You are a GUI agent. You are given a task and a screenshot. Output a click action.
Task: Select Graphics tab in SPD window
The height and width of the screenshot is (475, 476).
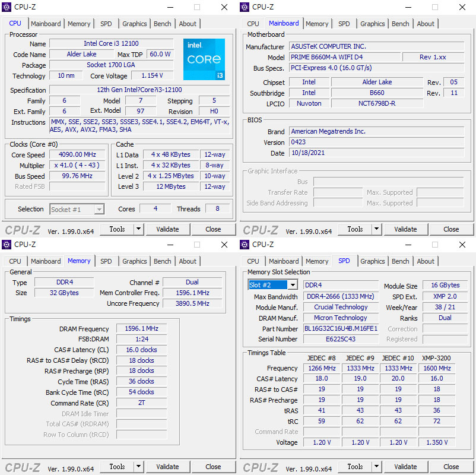[373, 261]
